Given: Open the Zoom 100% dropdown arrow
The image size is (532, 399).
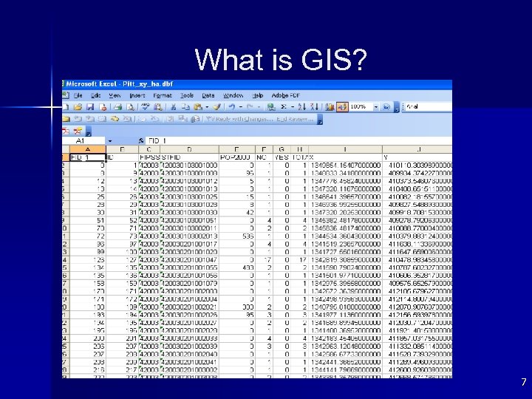Looking at the screenshot, I should [x=375, y=107].
